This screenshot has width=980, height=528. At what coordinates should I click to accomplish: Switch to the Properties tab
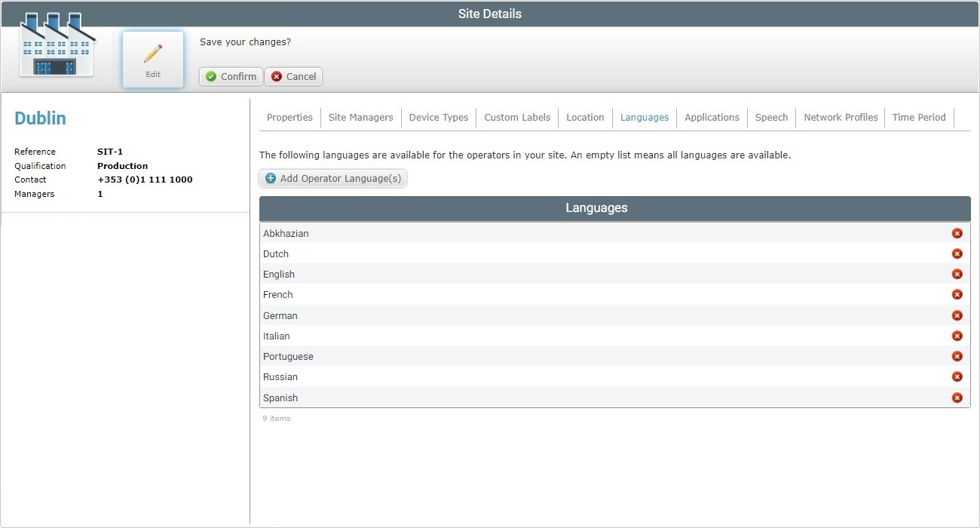click(x=289, y=117)
